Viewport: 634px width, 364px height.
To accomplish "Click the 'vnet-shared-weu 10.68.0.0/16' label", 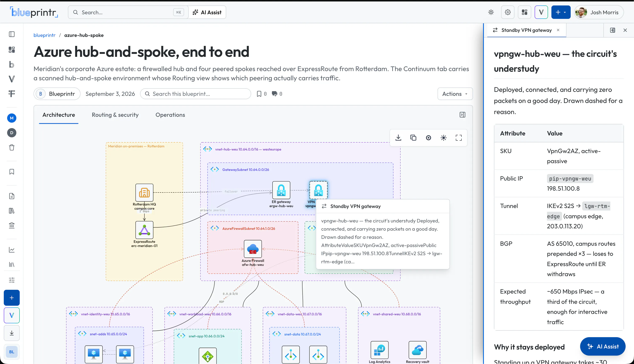I will click(397, 314).
